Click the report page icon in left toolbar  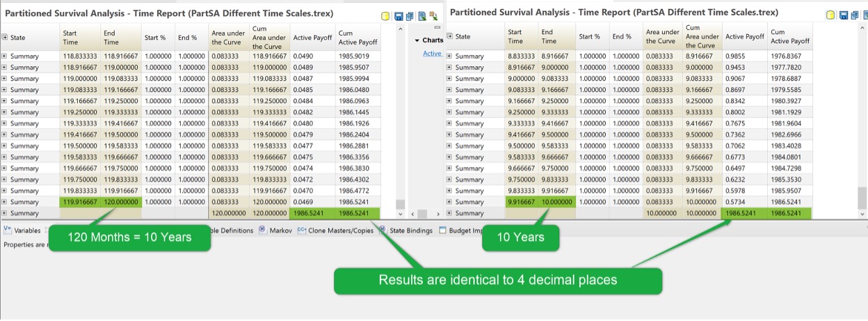tap(422, 16)
